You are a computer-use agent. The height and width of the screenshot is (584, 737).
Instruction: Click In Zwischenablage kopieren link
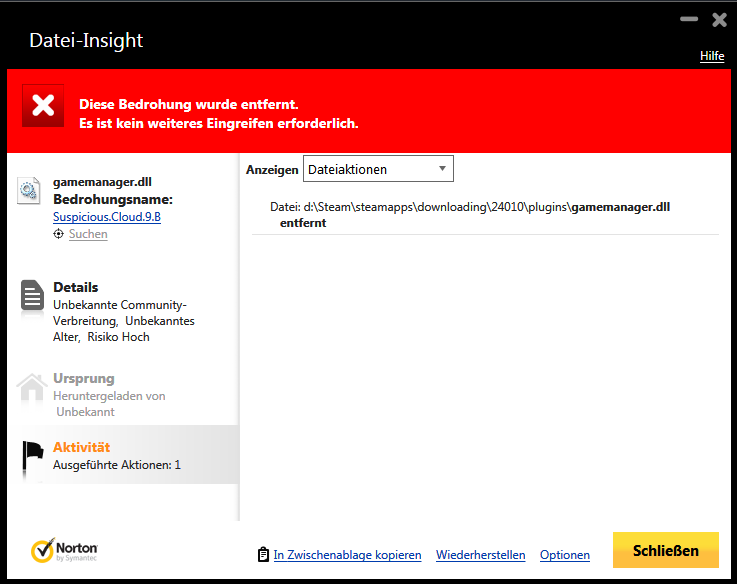(x=347, y=555)
